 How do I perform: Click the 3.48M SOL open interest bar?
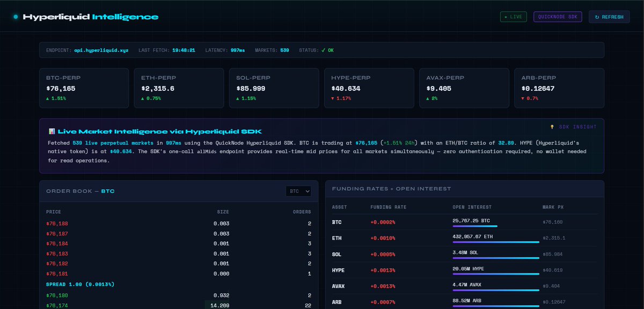coord(496,258)
